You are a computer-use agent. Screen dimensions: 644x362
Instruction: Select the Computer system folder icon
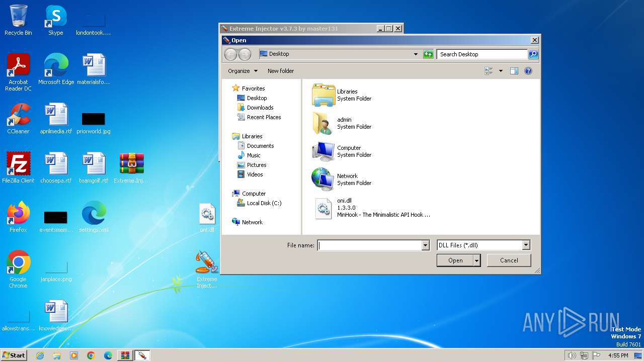click(324, 151)
